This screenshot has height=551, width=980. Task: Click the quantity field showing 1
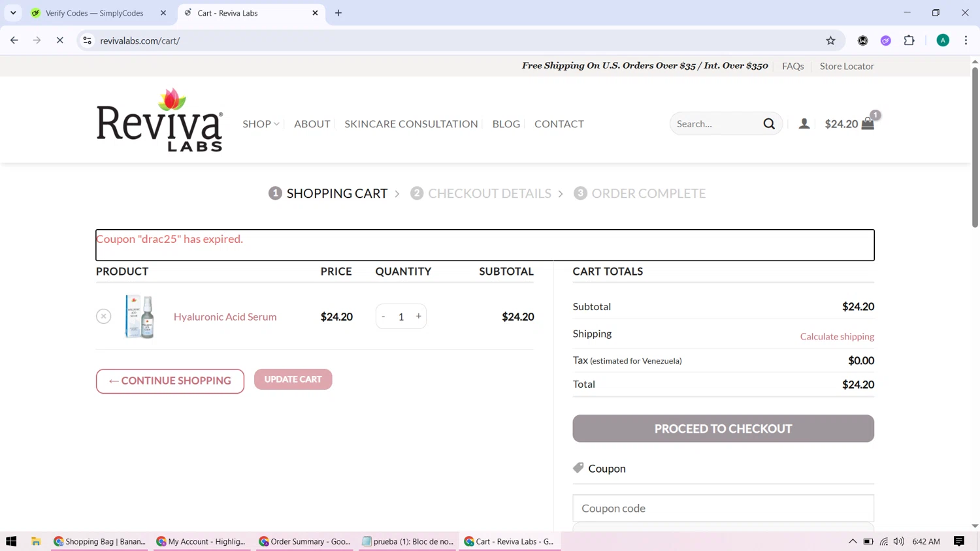pyautogui.click(x=401, y=317)
